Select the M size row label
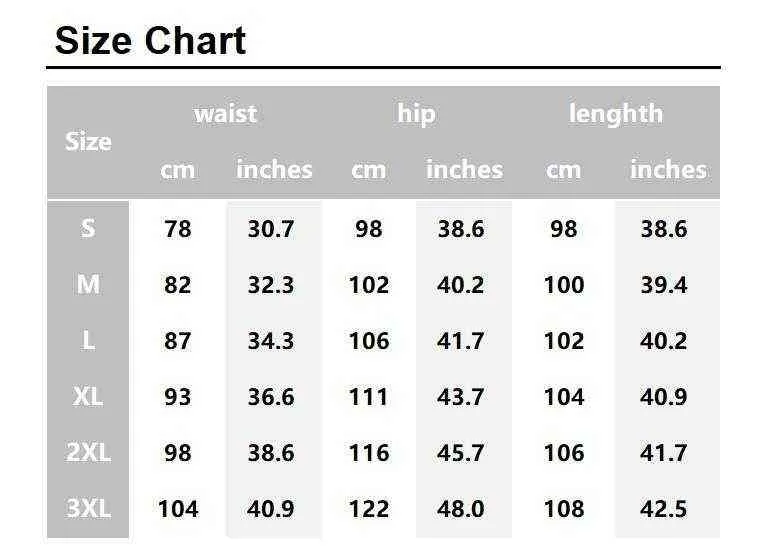The image size is (764, 551). (x=88, y=284)
